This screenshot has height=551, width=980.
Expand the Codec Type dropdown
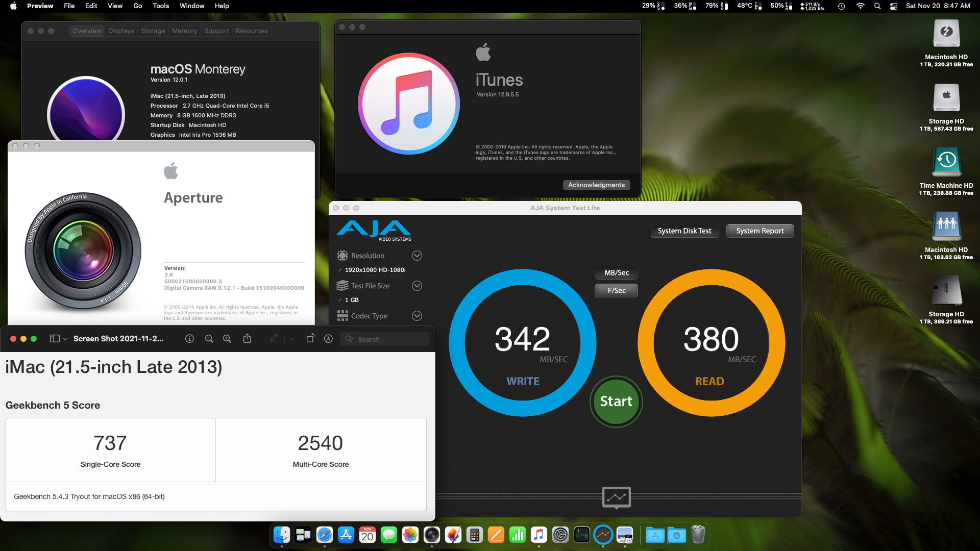417,316
